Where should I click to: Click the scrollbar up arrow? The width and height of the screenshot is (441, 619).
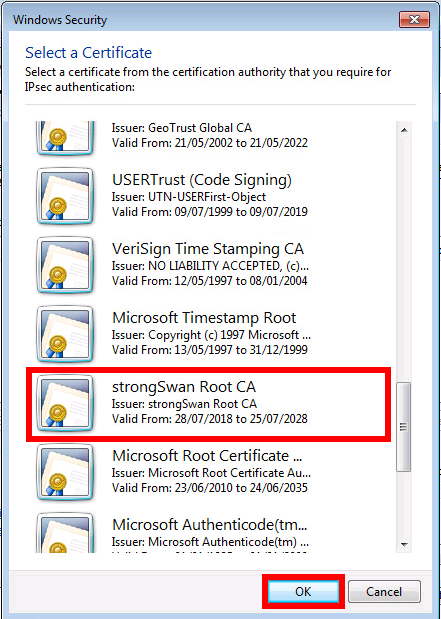pyautogui.click(x=403, y=130)
